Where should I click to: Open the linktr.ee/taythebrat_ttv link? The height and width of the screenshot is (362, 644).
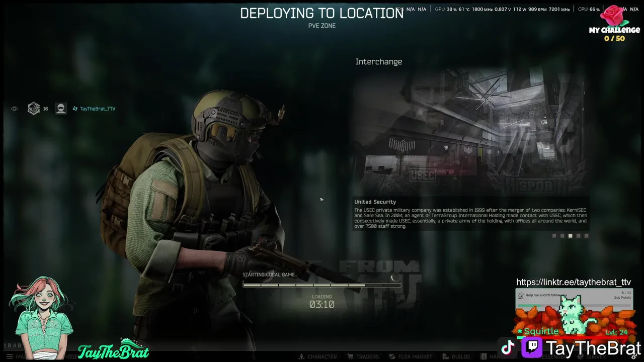pos(574,283)
